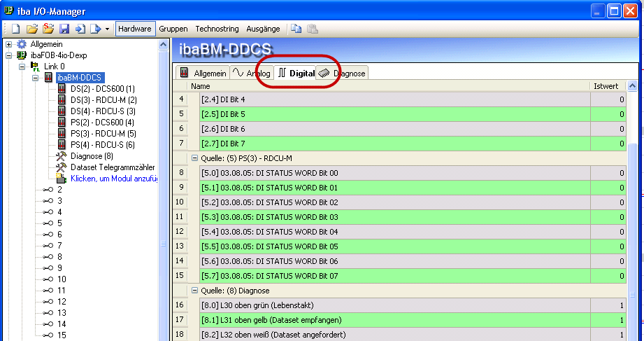Select the Diagnose (8) tree item

coord(92,156)
